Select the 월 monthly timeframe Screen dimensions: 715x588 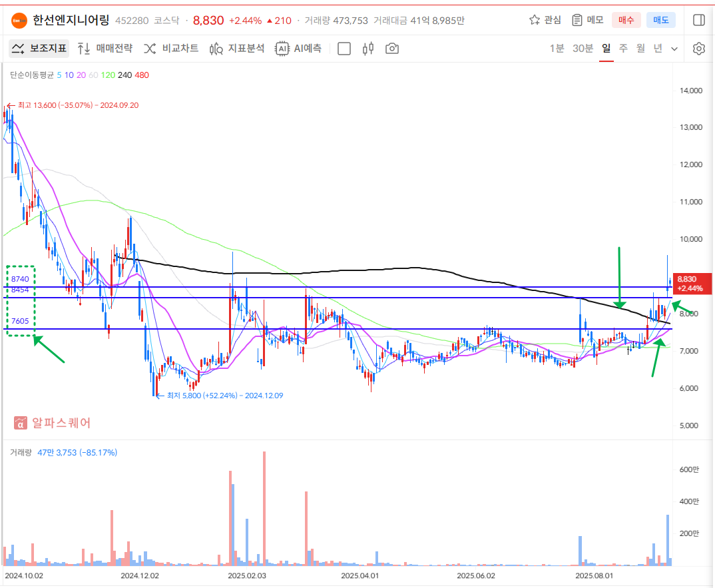coord(640,49)
